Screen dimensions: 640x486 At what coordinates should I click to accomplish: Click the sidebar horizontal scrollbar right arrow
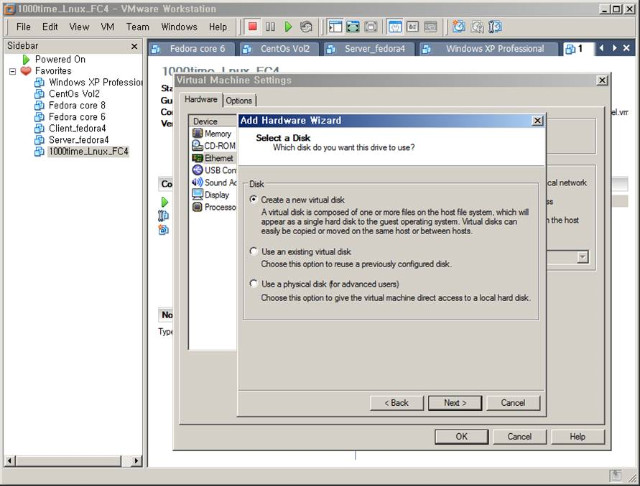point(136,461)
